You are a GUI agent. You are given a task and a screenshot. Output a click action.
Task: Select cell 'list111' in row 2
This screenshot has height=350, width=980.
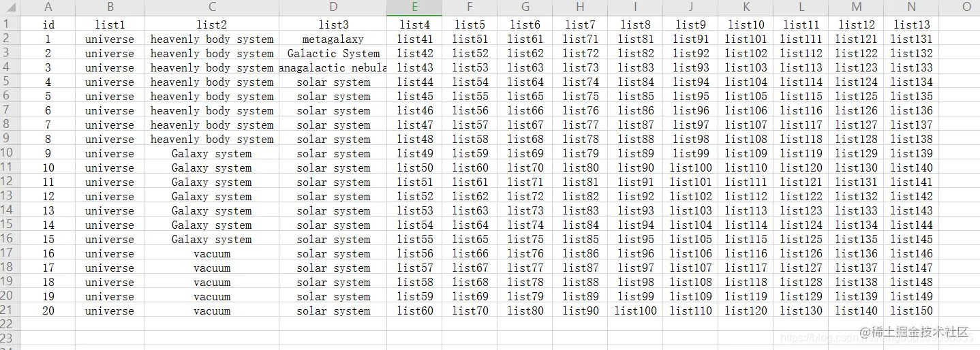click(x=801, y=39)
